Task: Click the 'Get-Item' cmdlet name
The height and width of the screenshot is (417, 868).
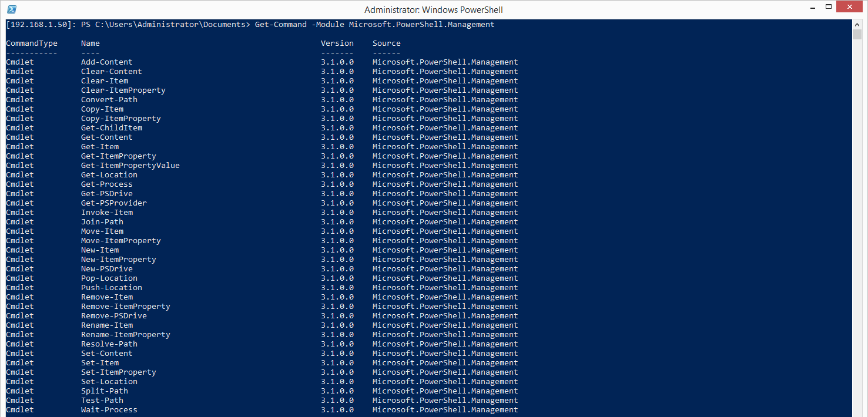Action: tap(100, 147)
